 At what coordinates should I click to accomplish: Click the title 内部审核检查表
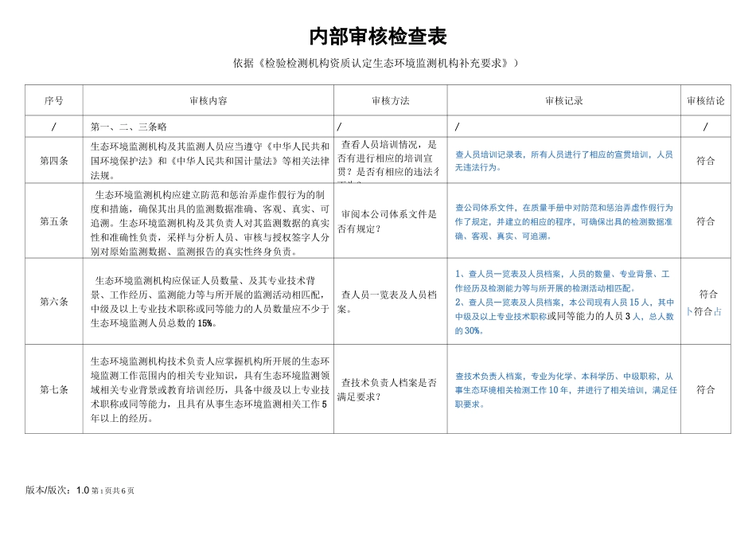pyautogui.click(x=378, y=37)
